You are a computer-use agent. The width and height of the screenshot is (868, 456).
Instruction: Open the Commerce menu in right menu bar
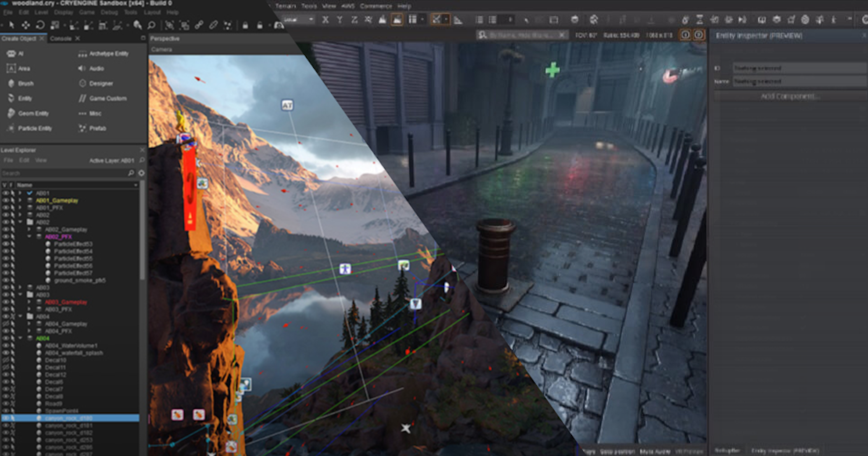point(376,6)
